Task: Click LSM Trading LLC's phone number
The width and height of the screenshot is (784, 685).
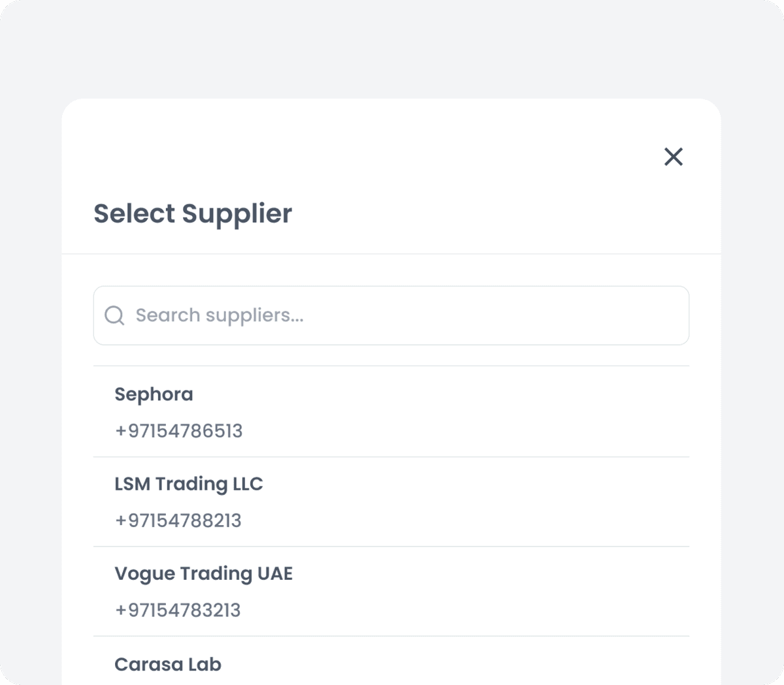Action: [x=178, y=520]
